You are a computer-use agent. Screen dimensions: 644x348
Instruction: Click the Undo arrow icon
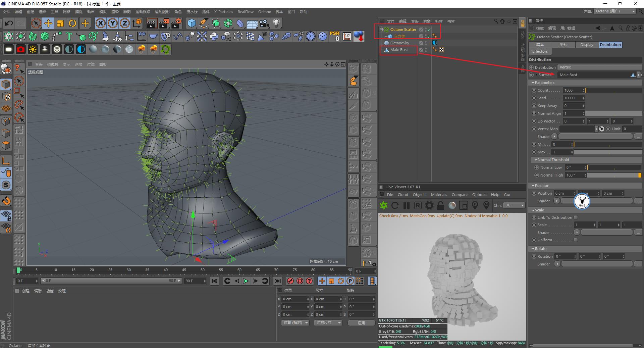pyautogui.click(x=9, y=23)
